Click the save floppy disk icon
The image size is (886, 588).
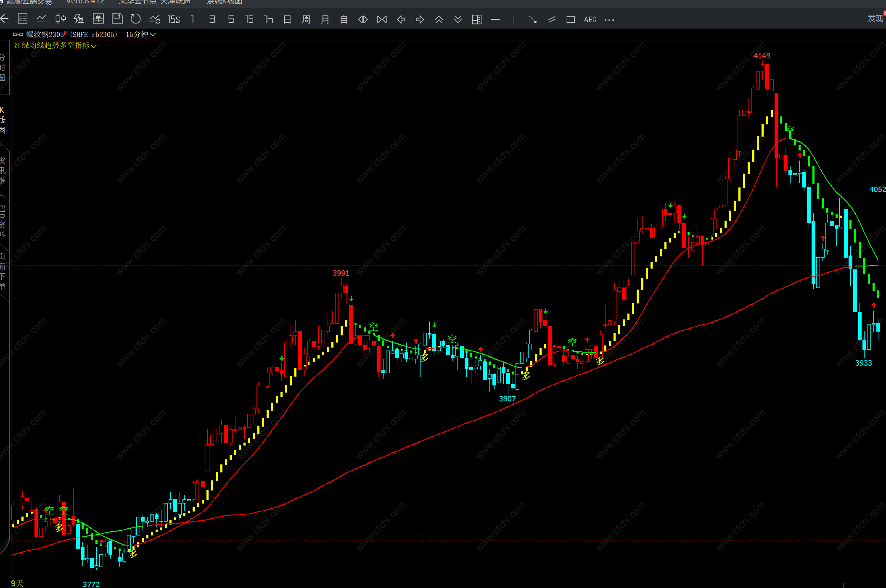tap(117, 18)
